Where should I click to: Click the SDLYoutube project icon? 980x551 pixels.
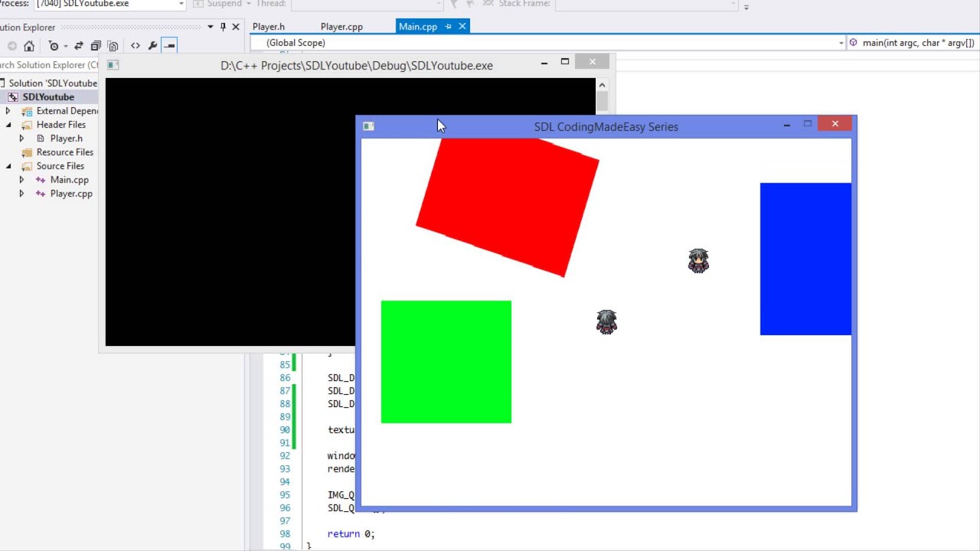[x=13, y=97]
